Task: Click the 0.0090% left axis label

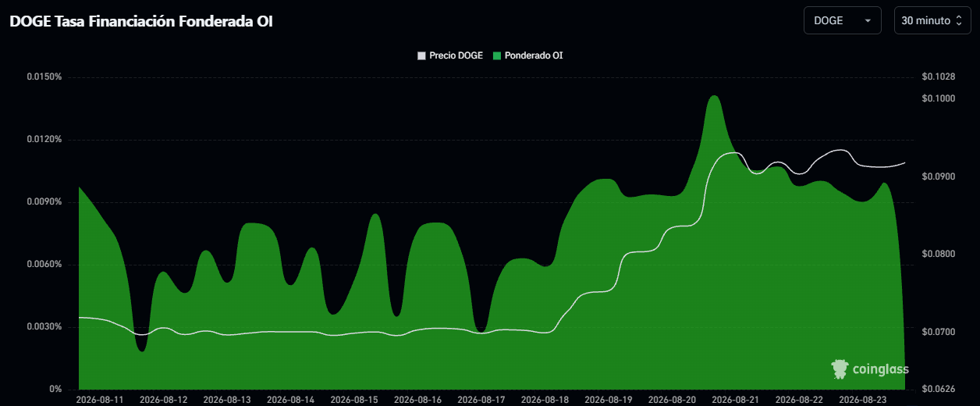Action: (x=44, y=202)
